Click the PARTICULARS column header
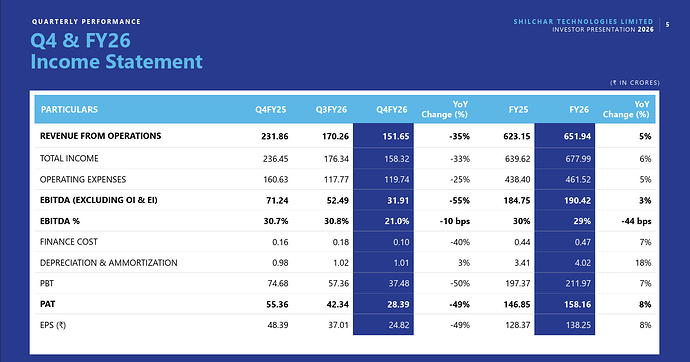 [x=69, y=110]
